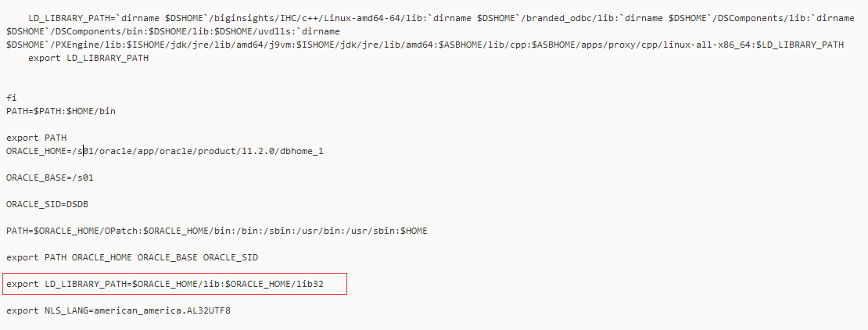Click 'DSDB' value text

77,204
